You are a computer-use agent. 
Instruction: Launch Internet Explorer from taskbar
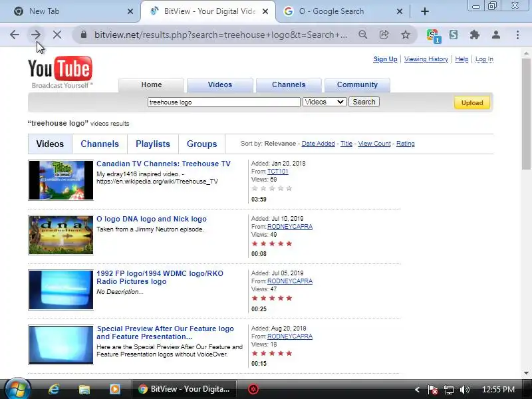click(x=54, y=389)
